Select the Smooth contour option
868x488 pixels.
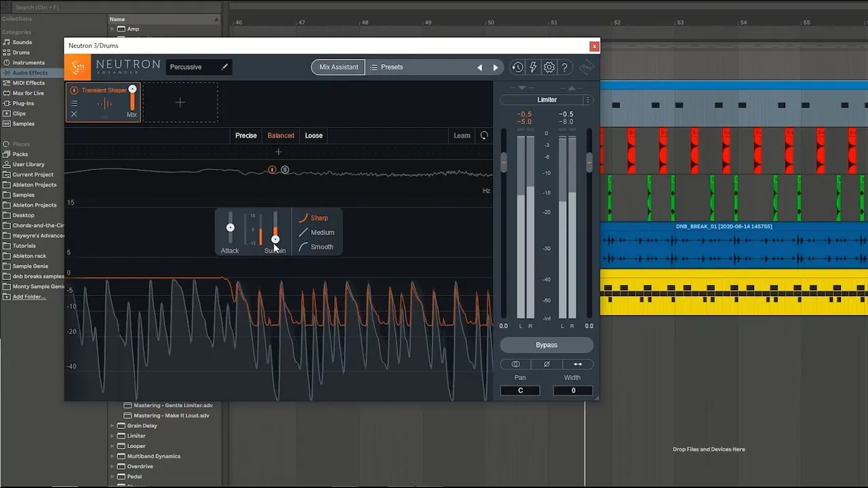tap(316, 247)
